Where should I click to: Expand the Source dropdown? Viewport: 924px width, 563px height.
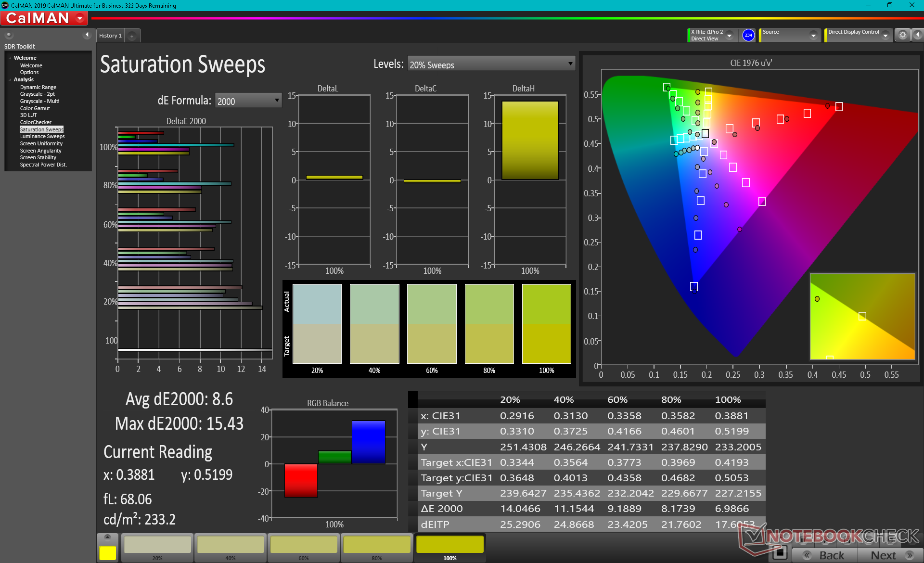813,35
